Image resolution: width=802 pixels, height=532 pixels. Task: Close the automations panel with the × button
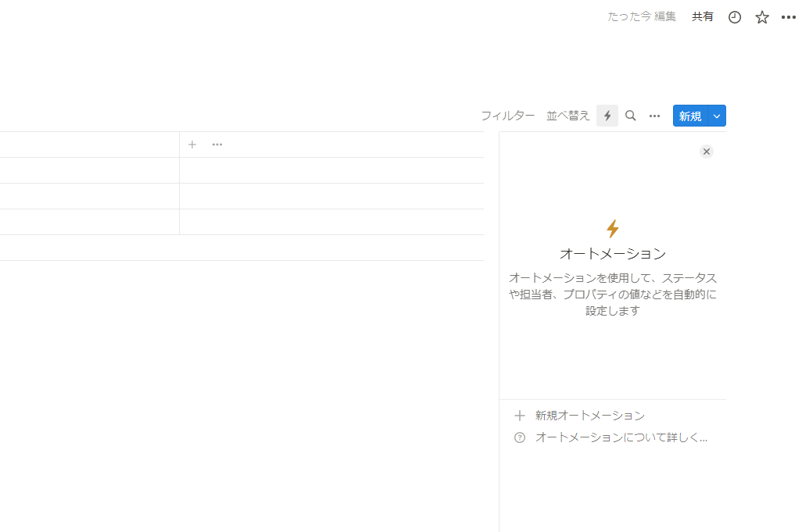707,151
